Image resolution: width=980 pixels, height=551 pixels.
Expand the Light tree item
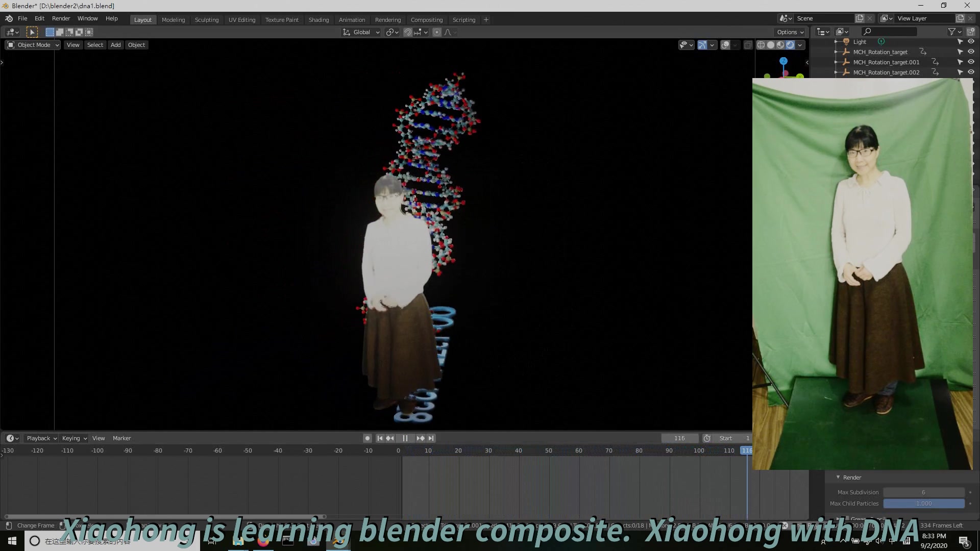(836, 42)
